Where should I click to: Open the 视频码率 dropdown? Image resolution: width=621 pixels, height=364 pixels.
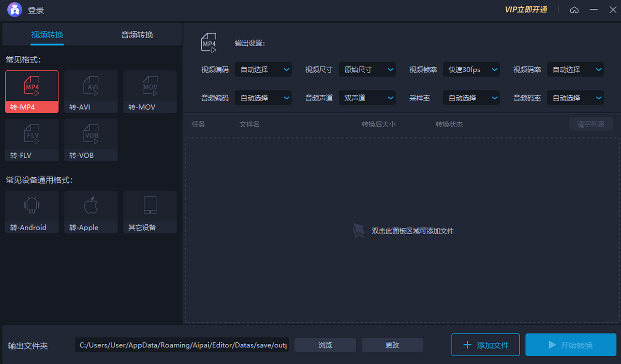(575, 69)
